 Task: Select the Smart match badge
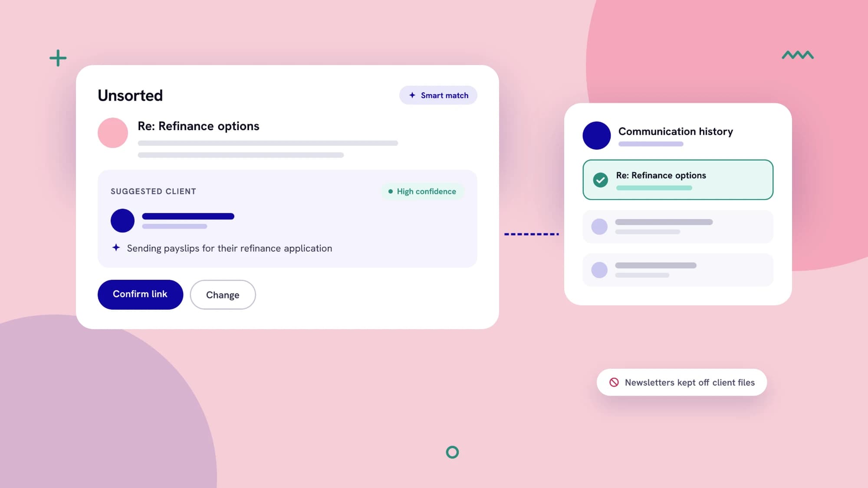click(x=438, y=95)
